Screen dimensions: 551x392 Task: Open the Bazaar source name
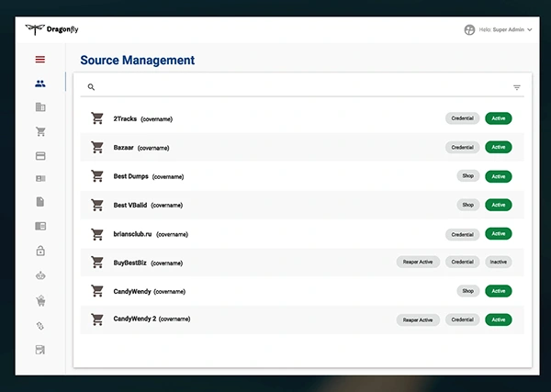[x=123, y=148]
